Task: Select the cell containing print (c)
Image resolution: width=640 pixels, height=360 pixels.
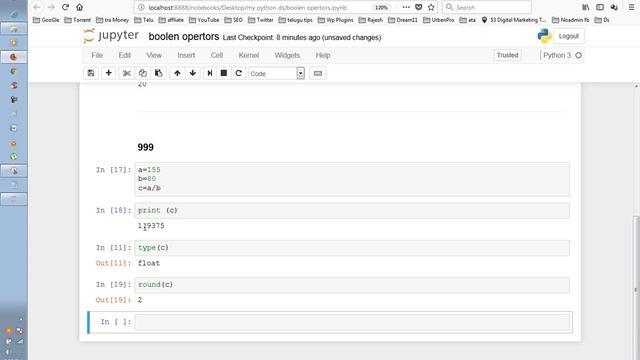Action: [x=352, y=211]
